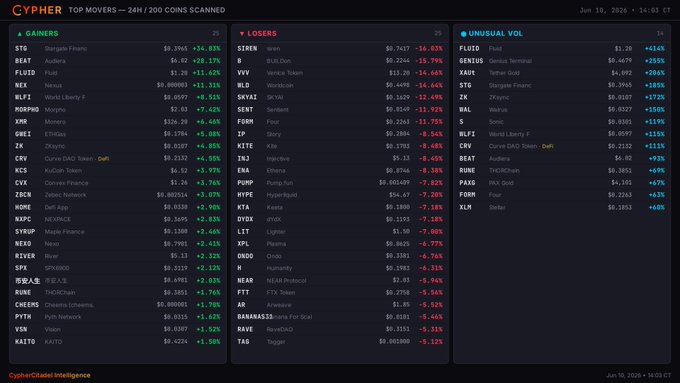Click the SIREN ticker in Losers

click(247, 49)
